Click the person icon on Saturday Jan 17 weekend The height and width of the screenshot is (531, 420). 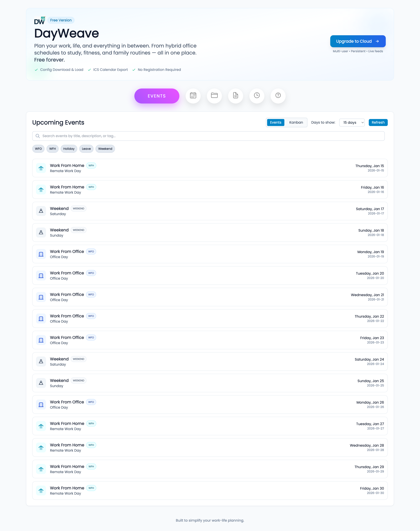coord(41,211)
